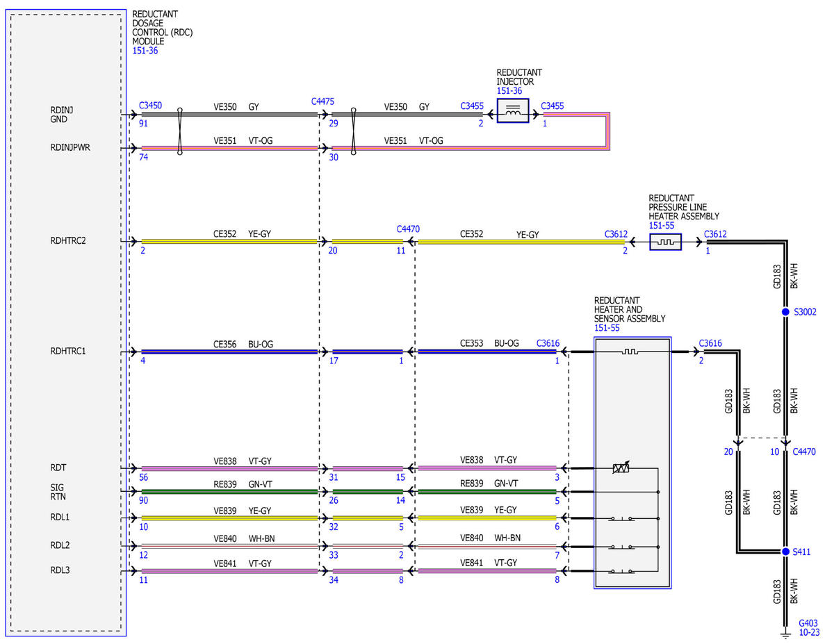
Task: Click the Reductant Heater and Sensor Assembly box
Action: (633, 463)
